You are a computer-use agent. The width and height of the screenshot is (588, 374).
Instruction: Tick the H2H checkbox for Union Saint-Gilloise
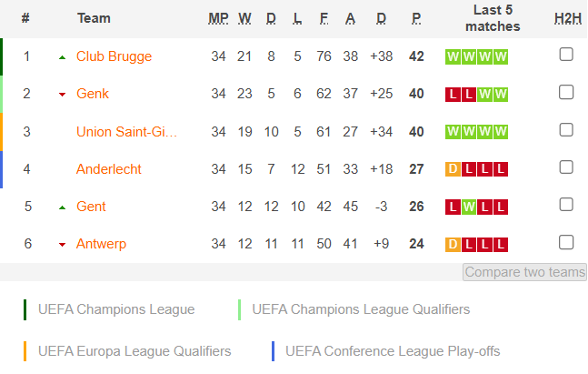566,130
